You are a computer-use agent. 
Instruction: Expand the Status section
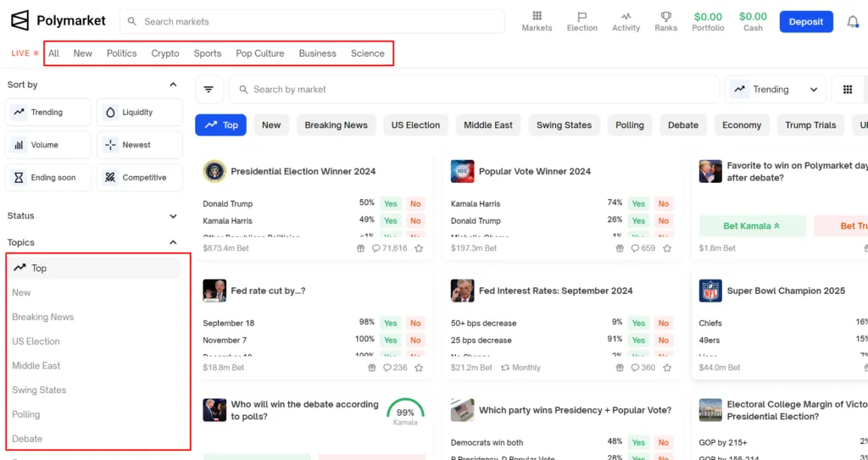(x=173, y=216)
